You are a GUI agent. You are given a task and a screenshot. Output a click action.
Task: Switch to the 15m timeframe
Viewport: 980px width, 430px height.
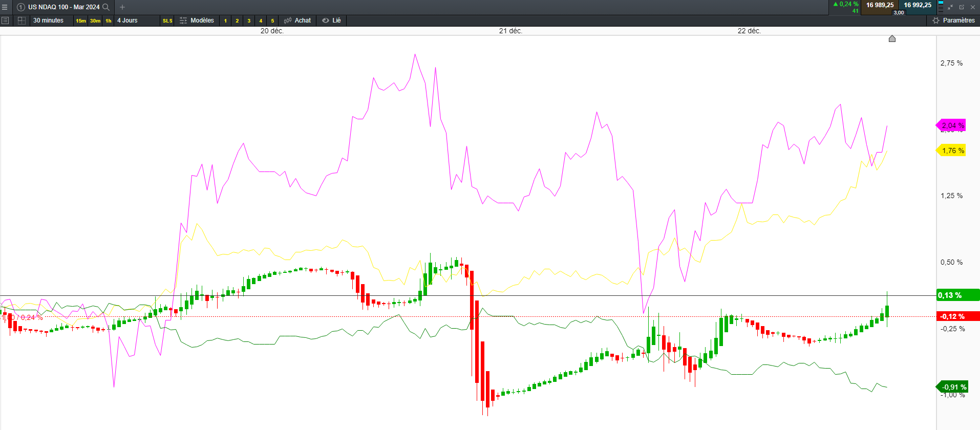coord(81,21)
